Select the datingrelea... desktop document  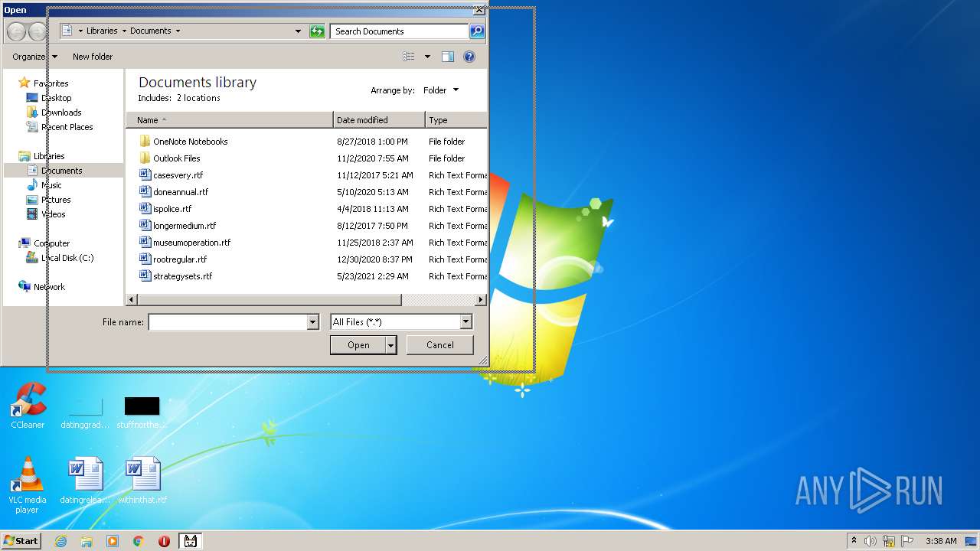click(x=85, y=481)
